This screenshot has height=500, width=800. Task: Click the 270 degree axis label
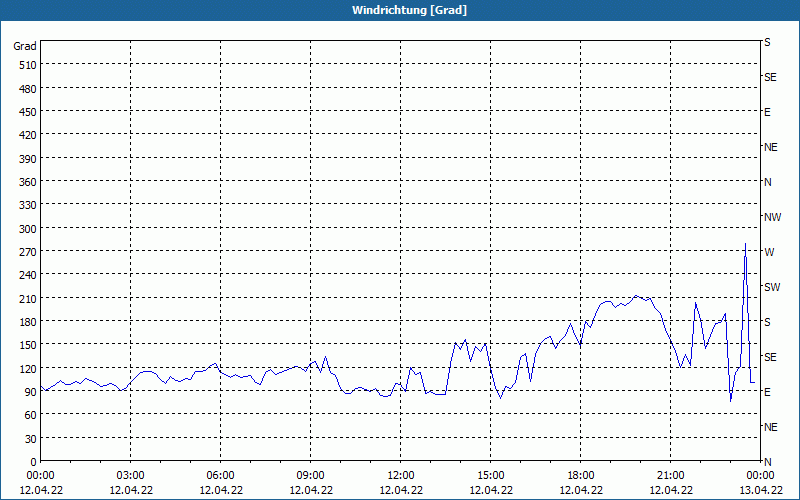[x=28, y=252]
